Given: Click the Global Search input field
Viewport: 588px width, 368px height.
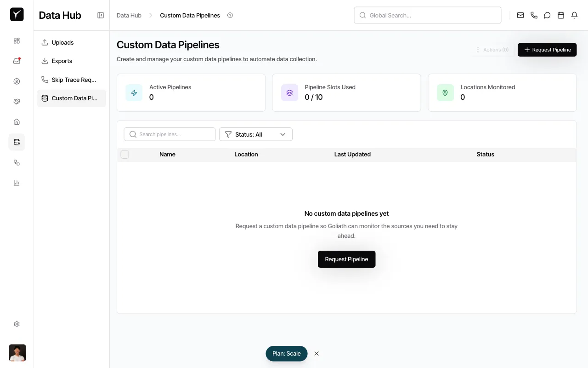Looking at the screenshot, I should [x=427, y=15].
